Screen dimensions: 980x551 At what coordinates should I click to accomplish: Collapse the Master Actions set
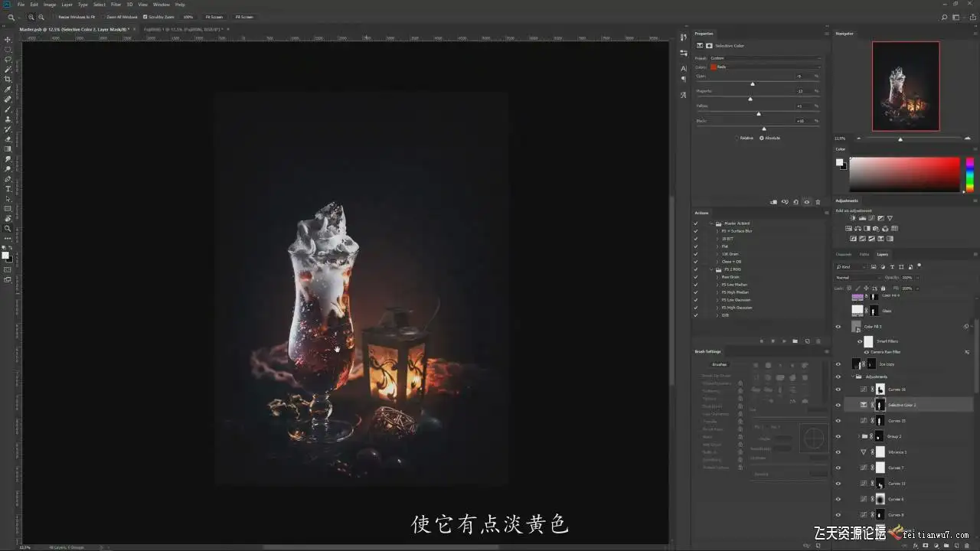[x=711, y=223]
